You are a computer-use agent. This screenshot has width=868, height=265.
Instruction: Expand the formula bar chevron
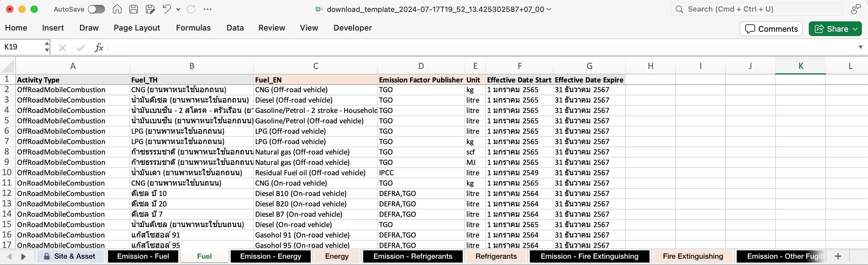point(860,47)
